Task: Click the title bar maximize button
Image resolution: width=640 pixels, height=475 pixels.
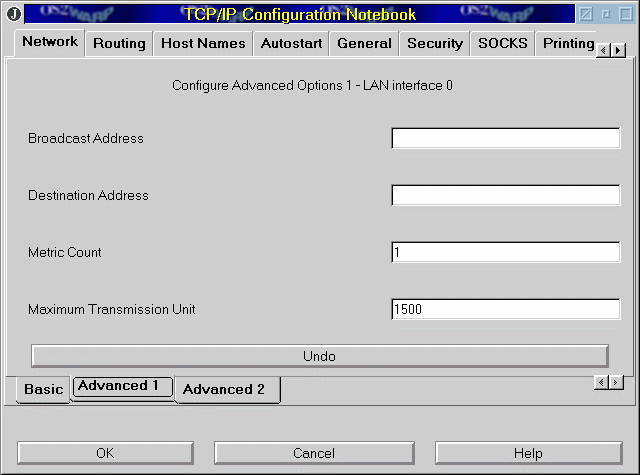Action: 626,14
